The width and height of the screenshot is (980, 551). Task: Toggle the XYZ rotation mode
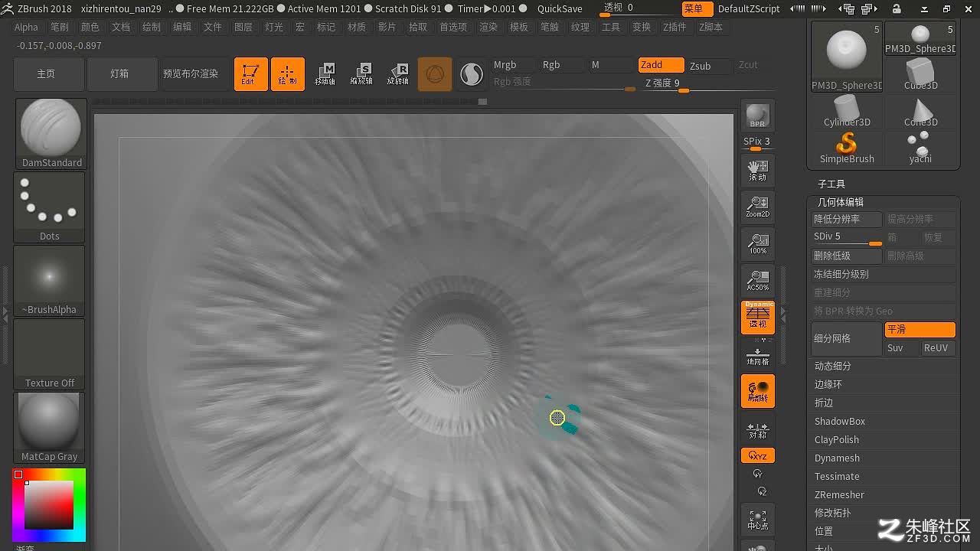pos(758,456)
